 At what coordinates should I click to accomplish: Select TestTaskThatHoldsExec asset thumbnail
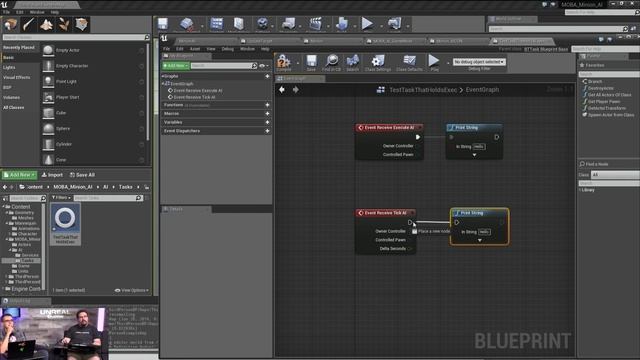pos(65,224)
